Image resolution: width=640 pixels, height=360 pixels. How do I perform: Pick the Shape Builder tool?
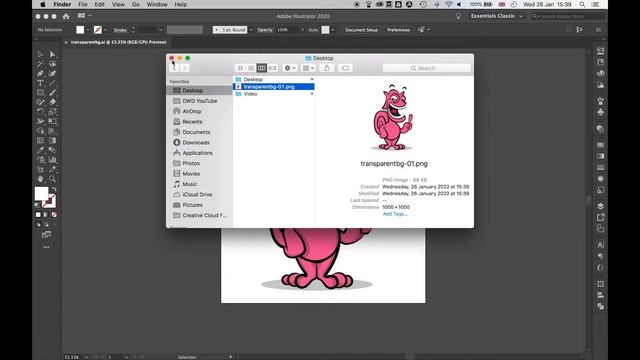click(x=40, y=131)
